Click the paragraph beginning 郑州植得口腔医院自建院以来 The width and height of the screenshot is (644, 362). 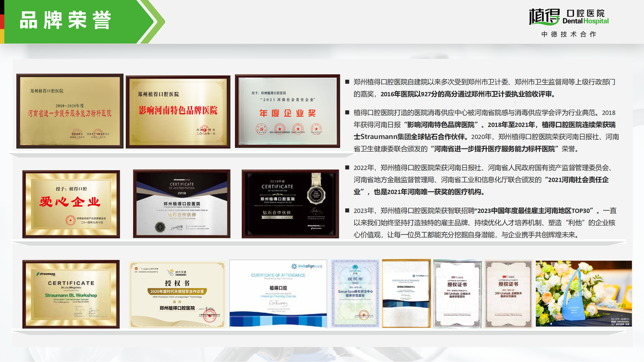[x=484, y=88]
